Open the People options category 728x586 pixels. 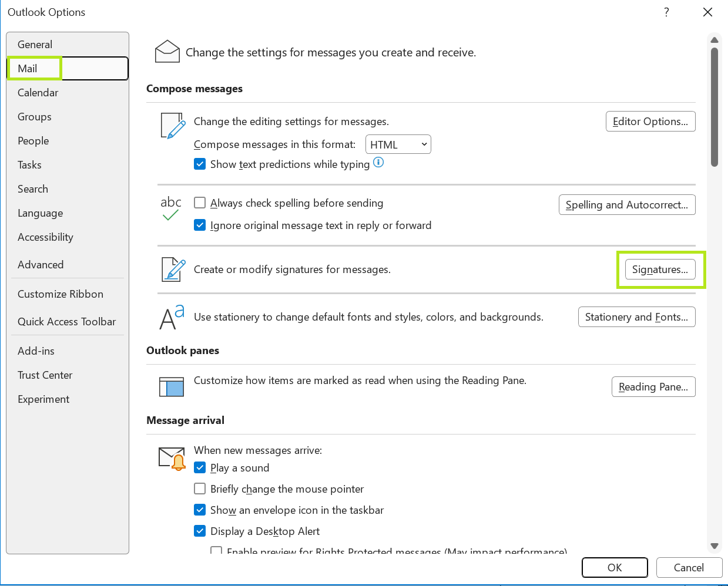click(x=68, y=141)
